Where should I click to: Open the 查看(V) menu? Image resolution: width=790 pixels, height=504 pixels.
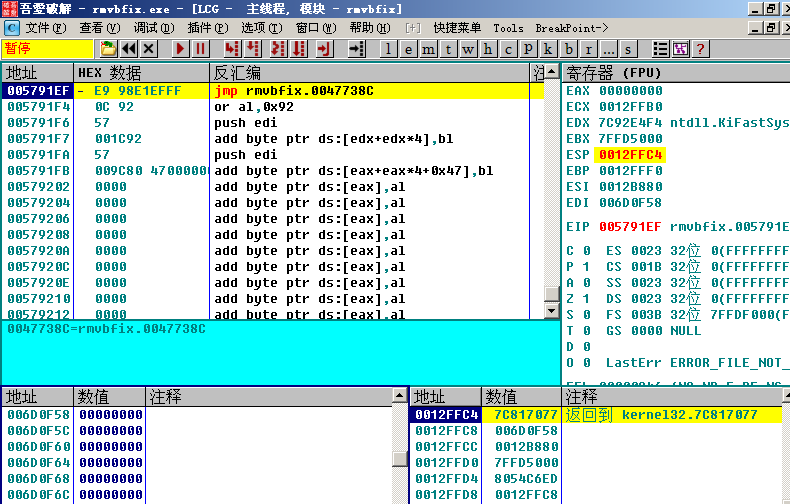(100, 28)
